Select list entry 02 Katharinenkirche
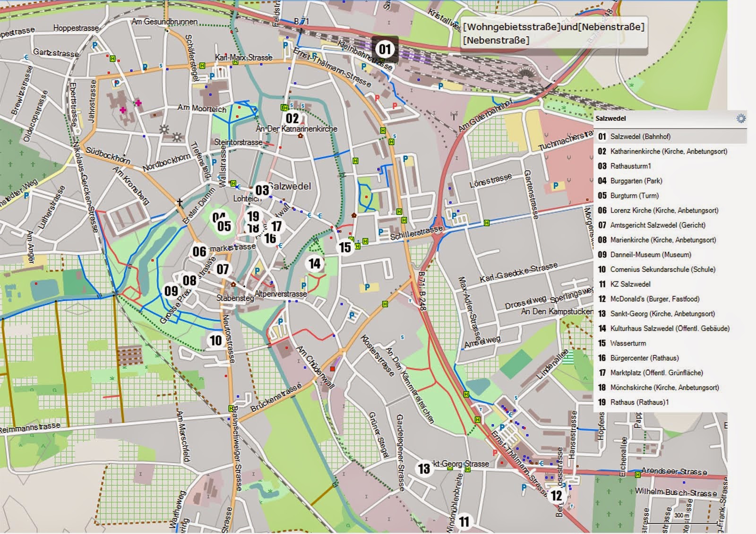Viewport: 756px width, 534px height. [x=670, y=151]
